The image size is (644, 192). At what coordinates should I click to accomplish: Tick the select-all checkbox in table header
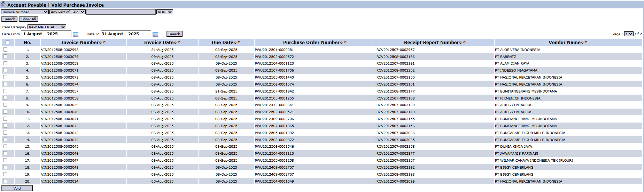click(7, 43)
